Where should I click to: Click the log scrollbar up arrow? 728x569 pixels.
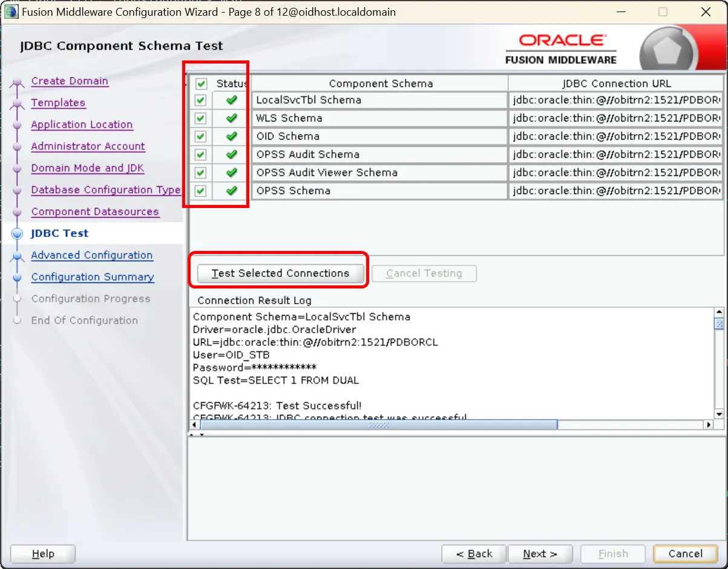pyautogui.click(x=719, y=312)
